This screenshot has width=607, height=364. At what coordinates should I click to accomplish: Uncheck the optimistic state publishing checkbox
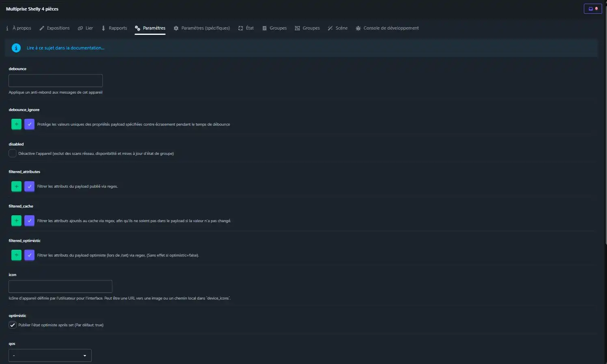coord(13,325)
